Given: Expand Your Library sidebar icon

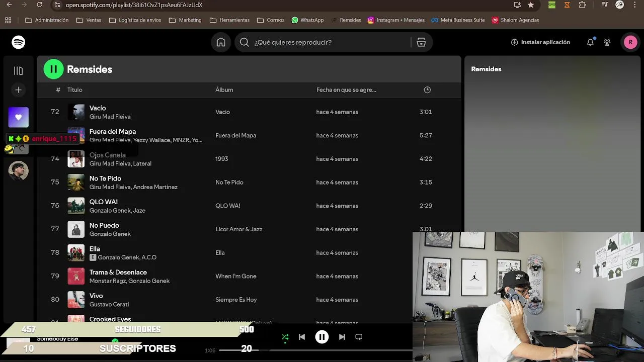Looking at the screenshot, I should [19, 71].
